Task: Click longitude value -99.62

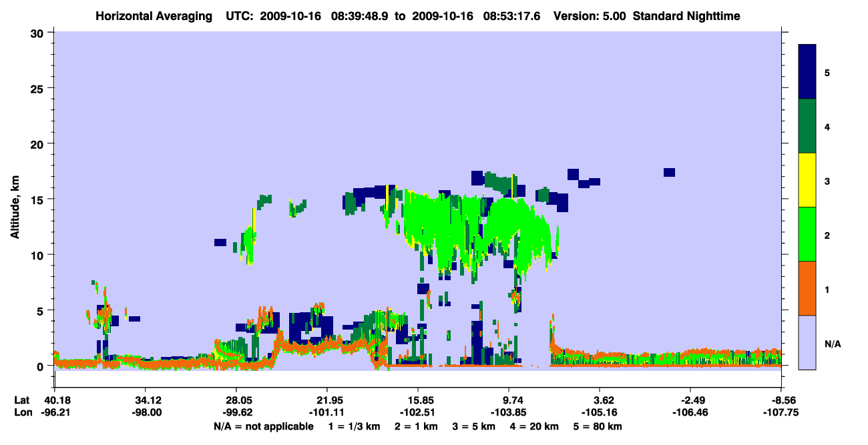Action: pos(236,413)
